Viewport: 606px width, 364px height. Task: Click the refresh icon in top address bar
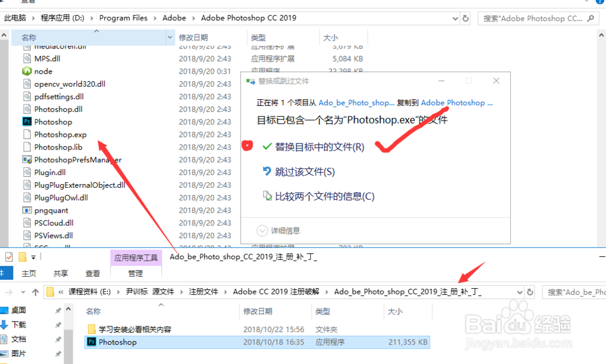(x=465, y=18)
